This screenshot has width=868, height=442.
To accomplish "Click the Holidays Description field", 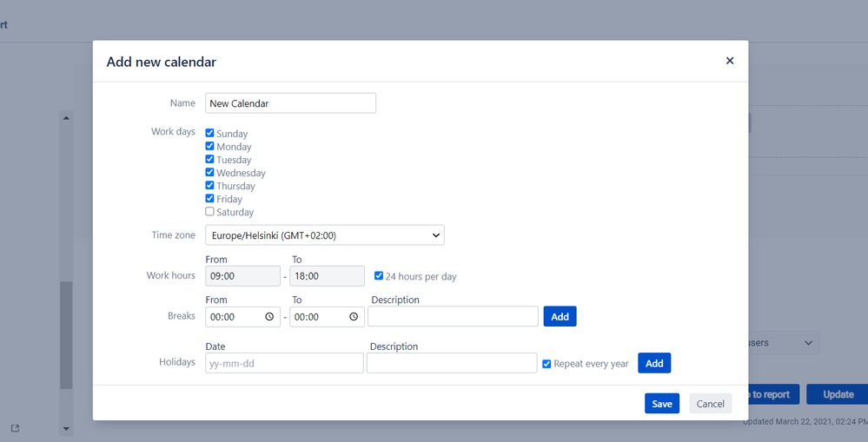I will click(x=452, y=363).
